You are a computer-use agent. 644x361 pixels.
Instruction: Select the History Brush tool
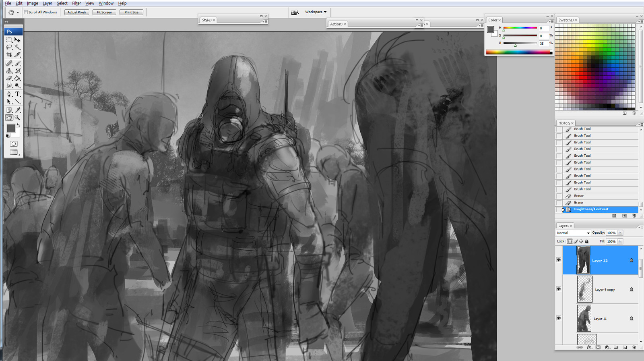(17, 71)
